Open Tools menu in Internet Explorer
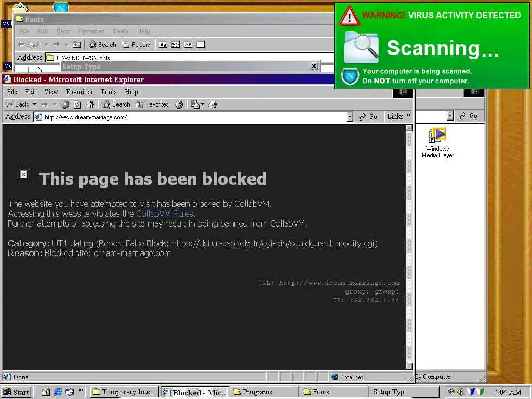The width and height of the screenshot is (532, 399). 108,92
